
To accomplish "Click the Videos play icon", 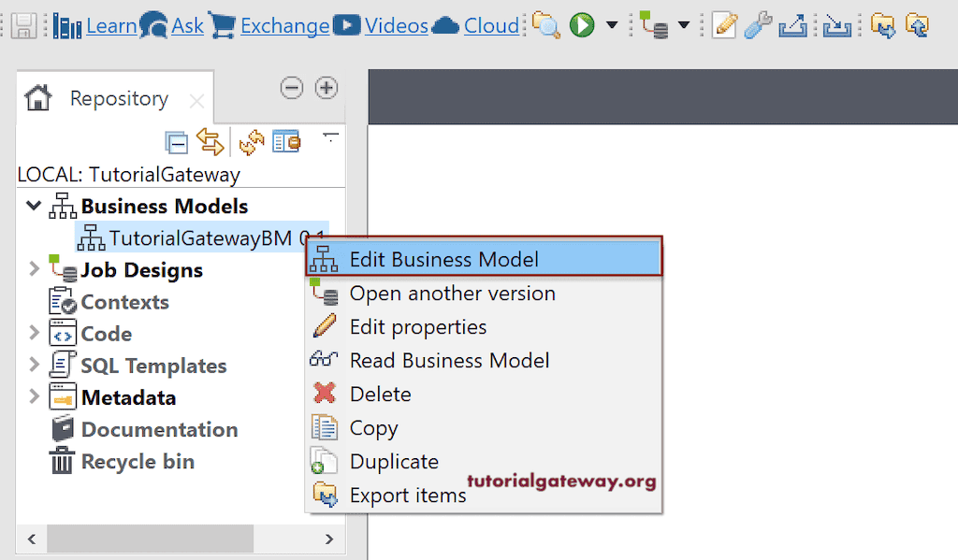I will tap(346, 25).
